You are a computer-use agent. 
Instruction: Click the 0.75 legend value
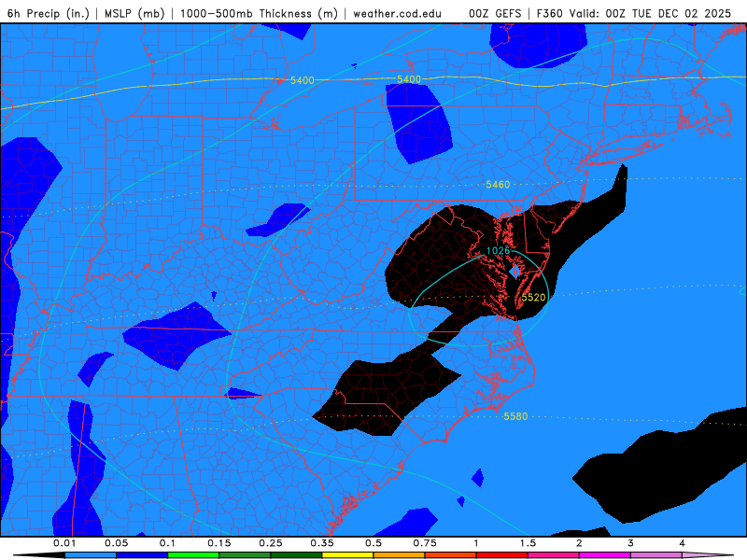click(425, 543)
